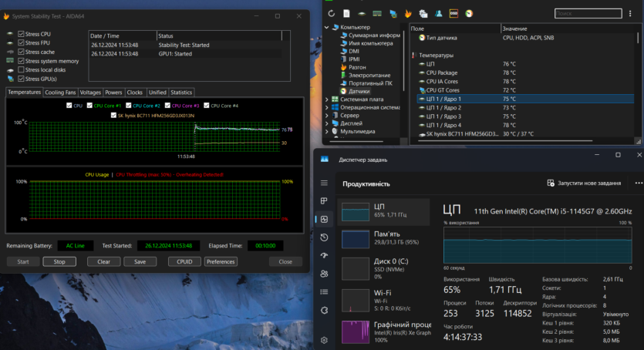Enable the Stress local disks checkbox
This screenshot has height=350, width=644.
pos(21,69)
